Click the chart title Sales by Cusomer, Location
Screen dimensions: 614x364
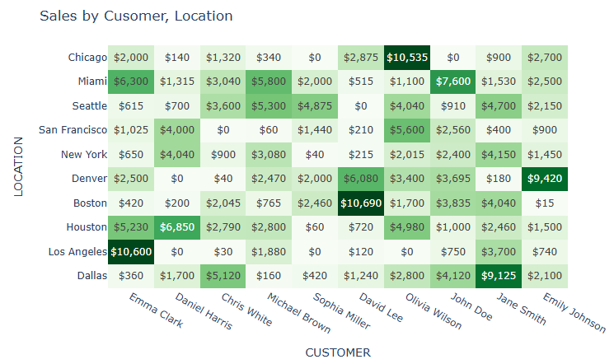click(x=136, y=16)
